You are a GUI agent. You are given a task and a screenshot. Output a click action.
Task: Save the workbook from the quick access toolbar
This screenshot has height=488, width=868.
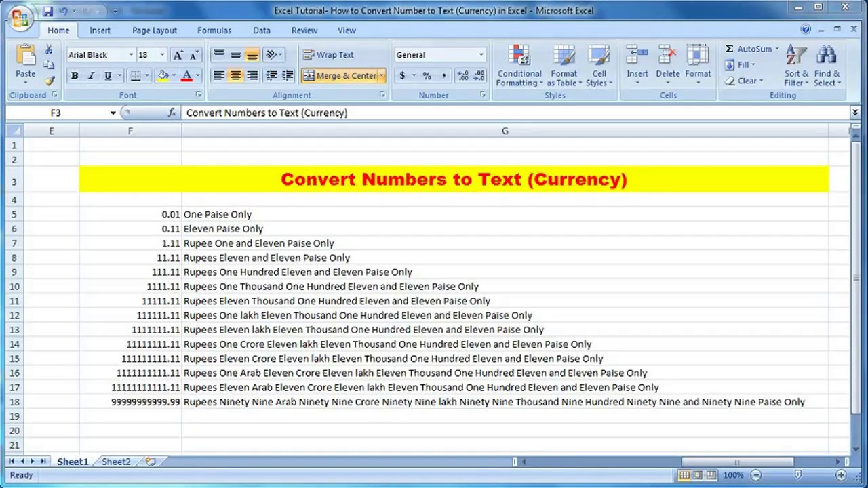[47, 11]
